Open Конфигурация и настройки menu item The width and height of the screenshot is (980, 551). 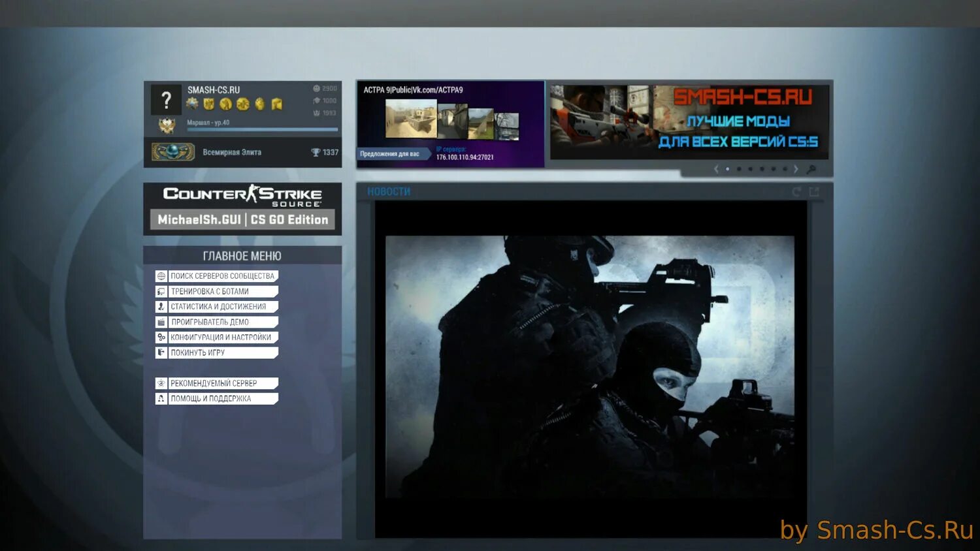pos(217,338)
